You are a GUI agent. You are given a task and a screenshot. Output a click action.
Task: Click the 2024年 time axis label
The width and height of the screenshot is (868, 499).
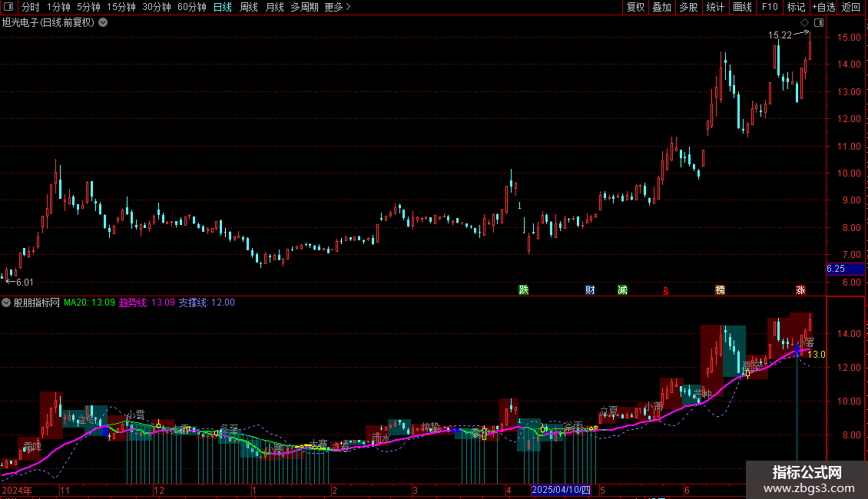point(17,490)
